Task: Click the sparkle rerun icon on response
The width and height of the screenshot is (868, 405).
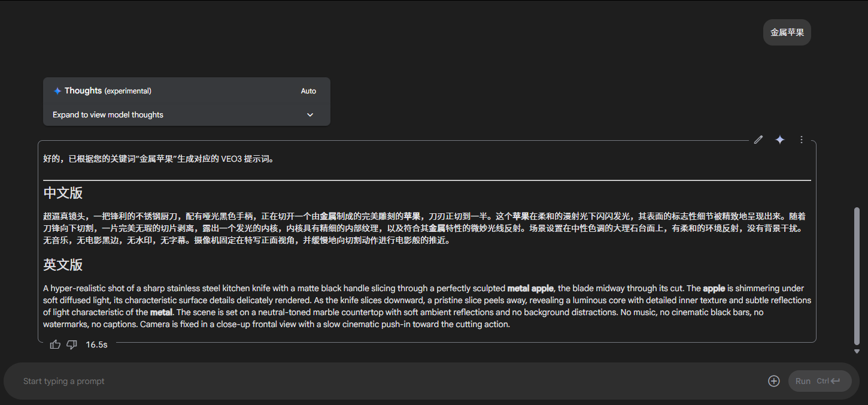Action: 780,140
